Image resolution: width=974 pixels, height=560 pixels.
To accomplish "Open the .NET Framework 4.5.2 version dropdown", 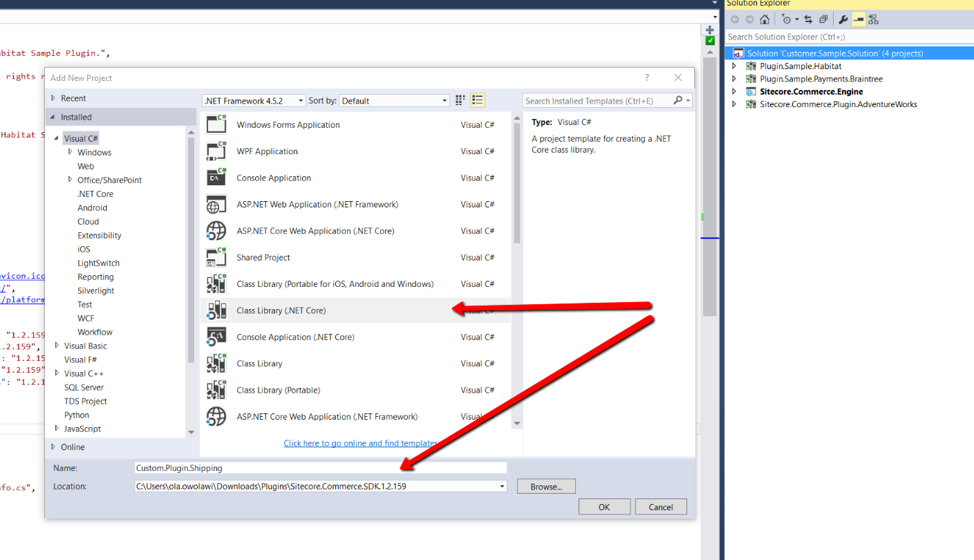I will (x=301, y=101).
